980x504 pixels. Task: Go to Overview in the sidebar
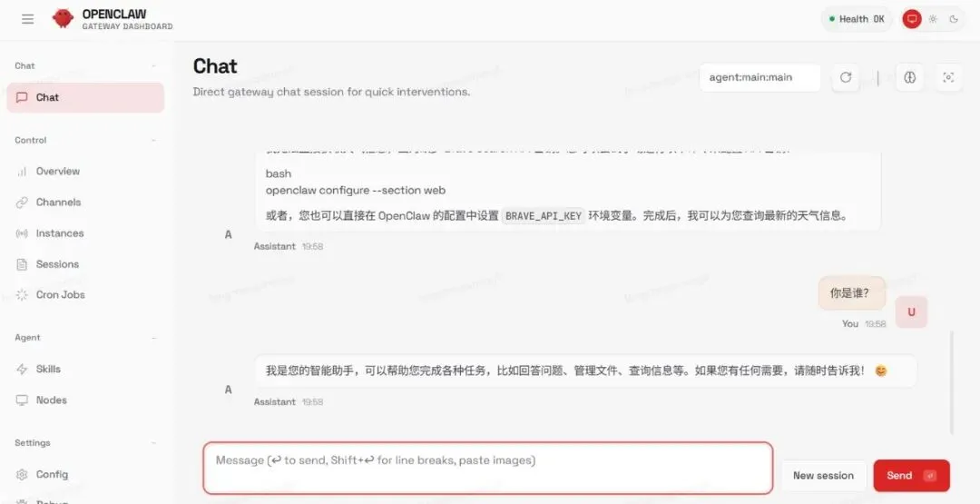[85, 172]
